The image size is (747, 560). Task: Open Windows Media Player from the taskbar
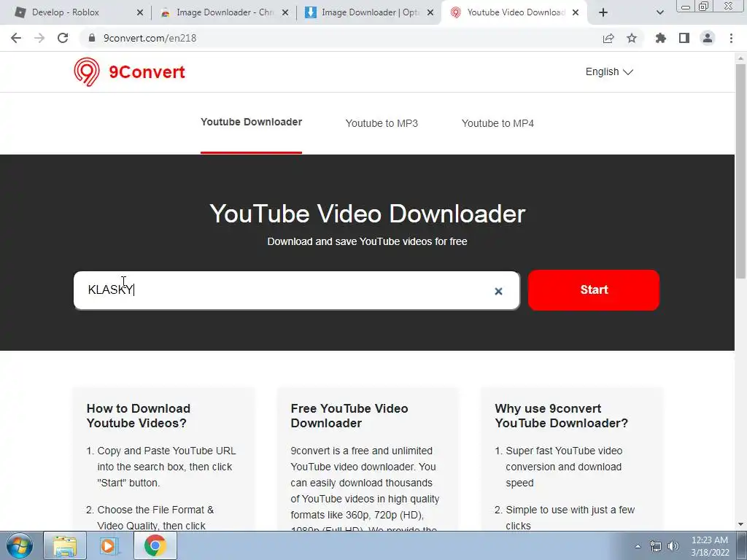pos(109,545)
